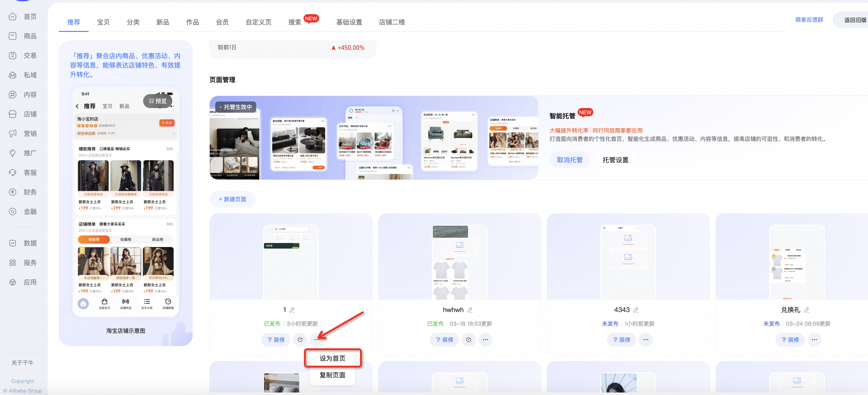Click the history icon for page hwhwh

(x=468, y=340)
